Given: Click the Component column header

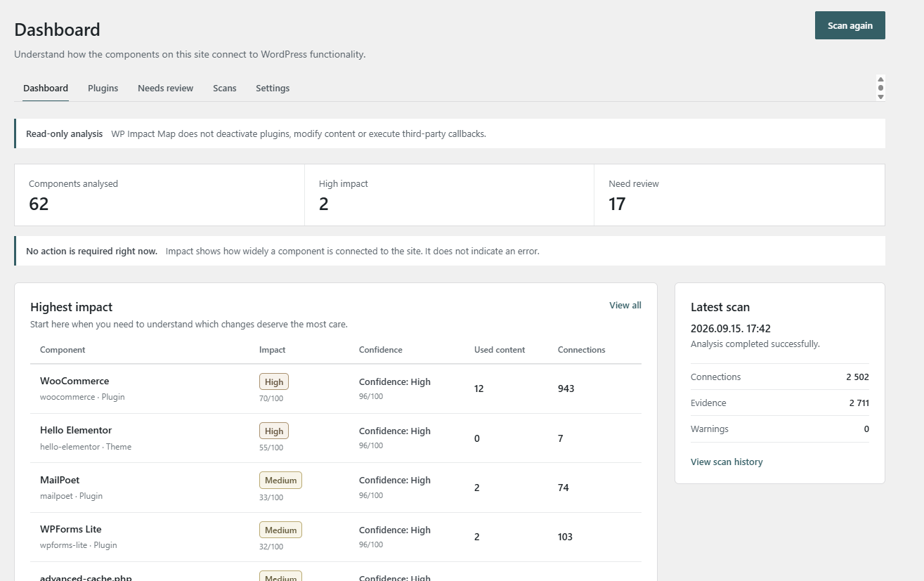Looking at the screenshot, I should click(63, 349).
